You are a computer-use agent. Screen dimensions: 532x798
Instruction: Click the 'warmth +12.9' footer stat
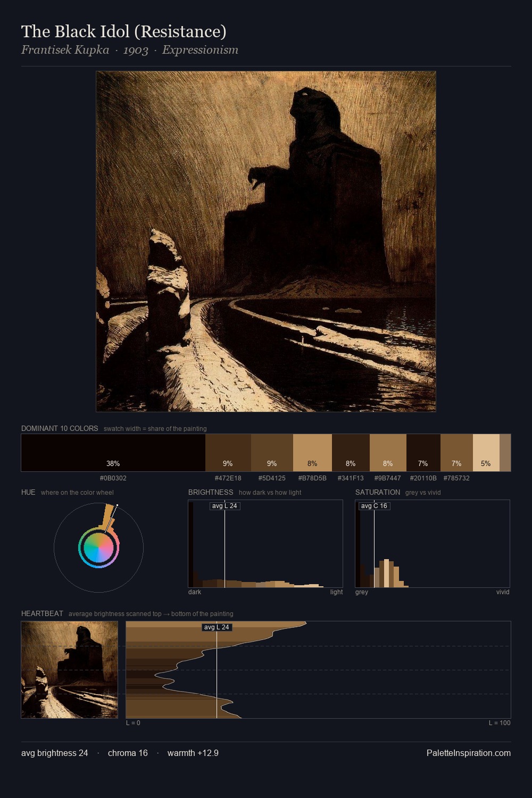click(x=193, y=753)
